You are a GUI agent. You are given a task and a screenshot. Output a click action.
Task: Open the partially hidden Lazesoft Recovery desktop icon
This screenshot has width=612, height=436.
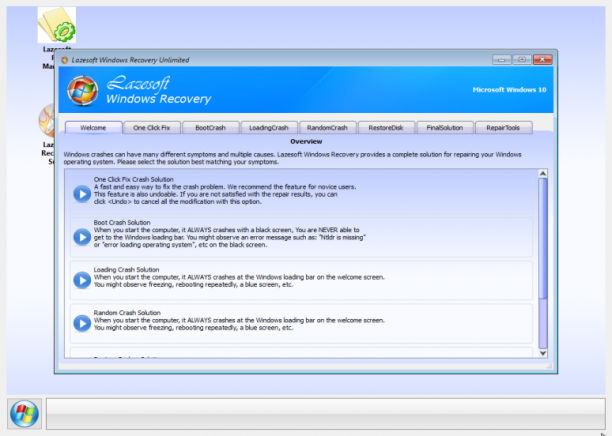pyautogui.click(x=47, y=120)
